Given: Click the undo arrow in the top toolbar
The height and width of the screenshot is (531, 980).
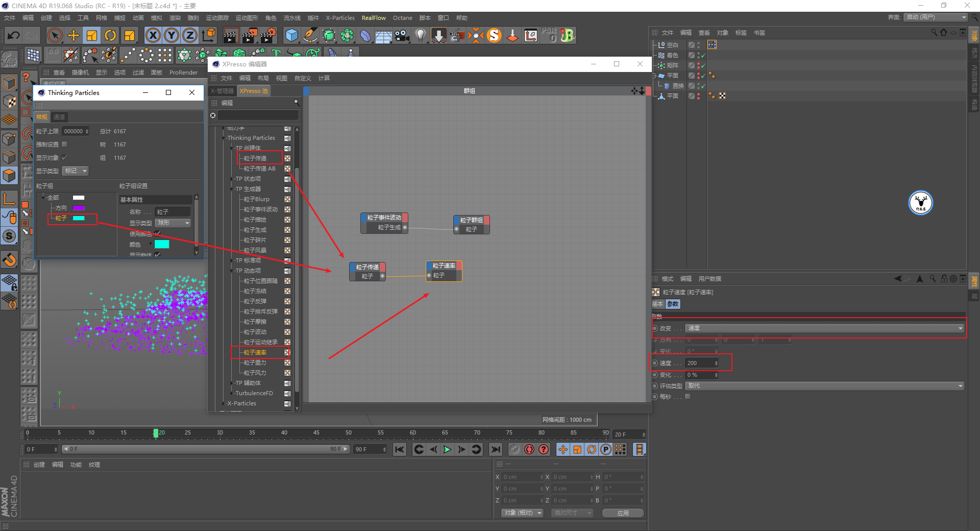Looking at the screenshot, I should point(14,35).
